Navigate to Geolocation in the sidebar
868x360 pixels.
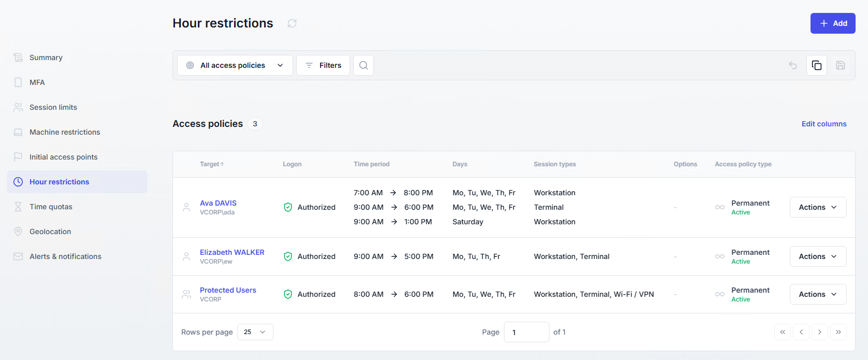pyautogui.click(x=50, y=232)
